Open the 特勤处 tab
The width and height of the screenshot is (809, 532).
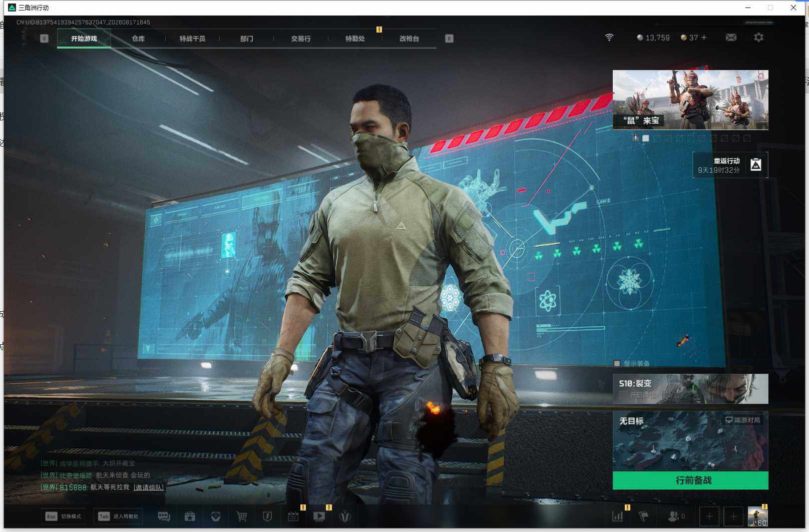tap(355, 39)
